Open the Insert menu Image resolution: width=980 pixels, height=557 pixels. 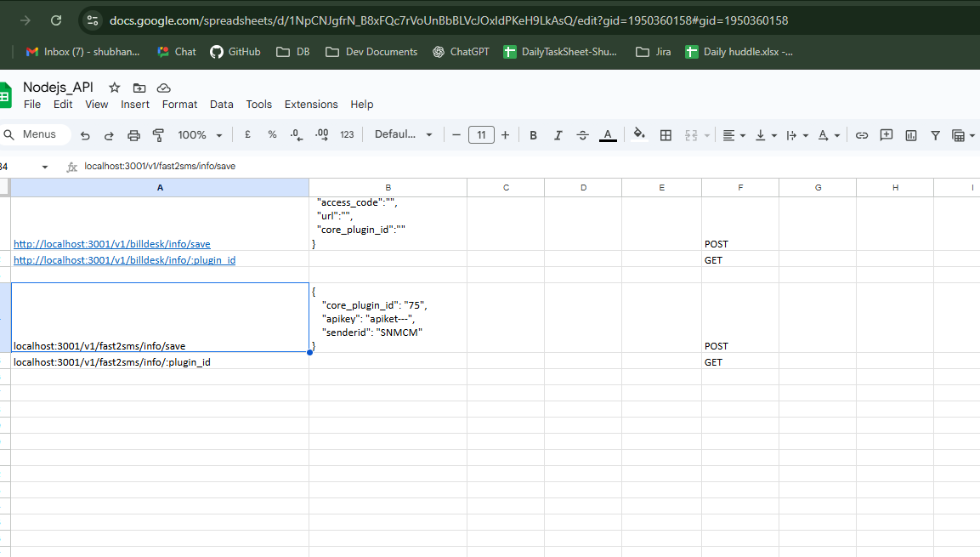pyautogui.click(x=135, y=105)
